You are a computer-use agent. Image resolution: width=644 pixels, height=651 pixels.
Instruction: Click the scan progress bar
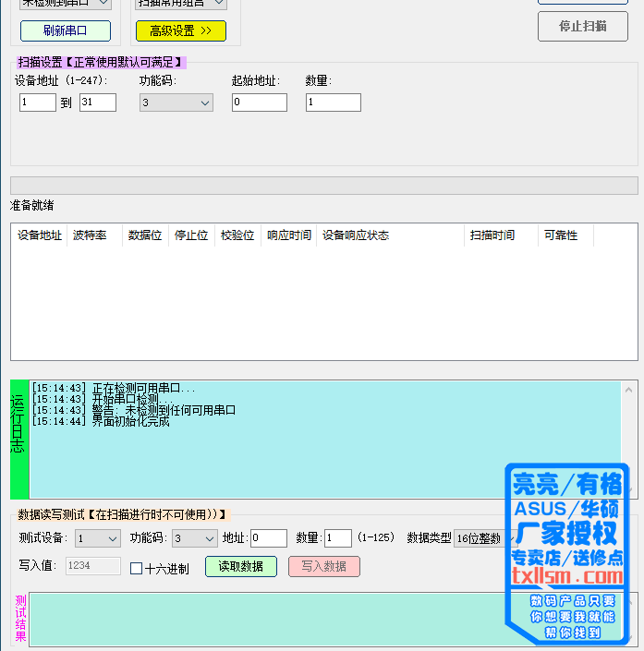pos(323,186)
